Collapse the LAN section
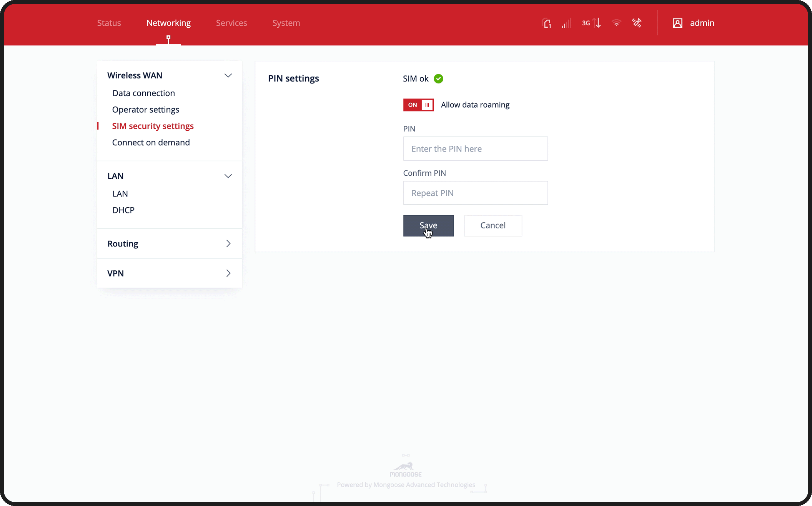 pyautogui.click(x=228, y=176)
